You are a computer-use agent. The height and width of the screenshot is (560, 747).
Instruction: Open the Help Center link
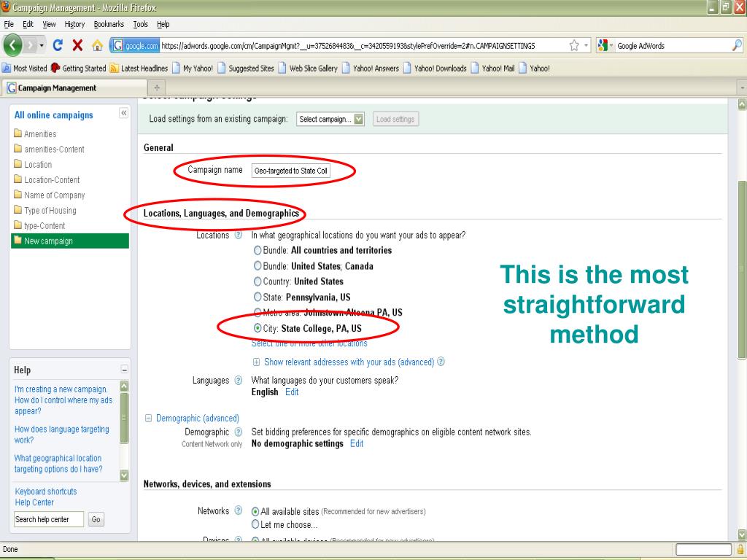(34, 502)
